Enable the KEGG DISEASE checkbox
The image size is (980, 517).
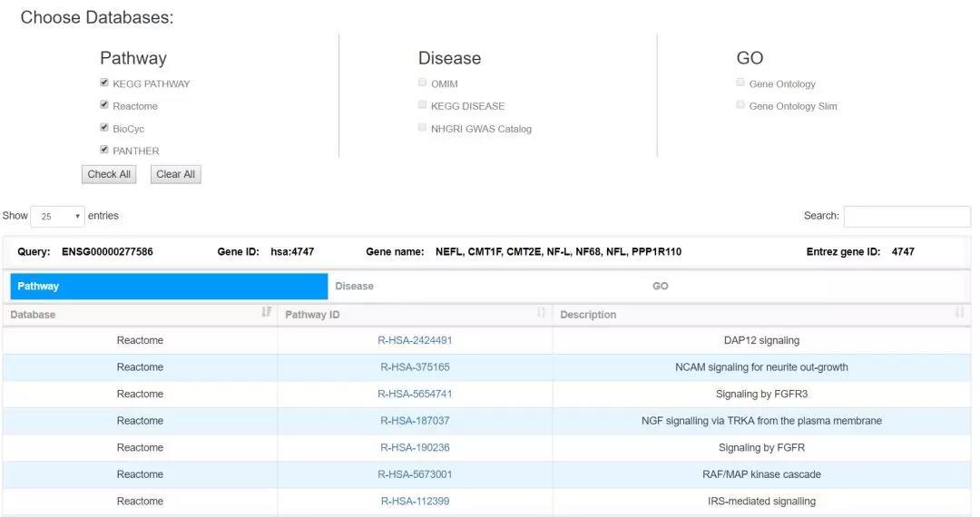click(423, 105)
